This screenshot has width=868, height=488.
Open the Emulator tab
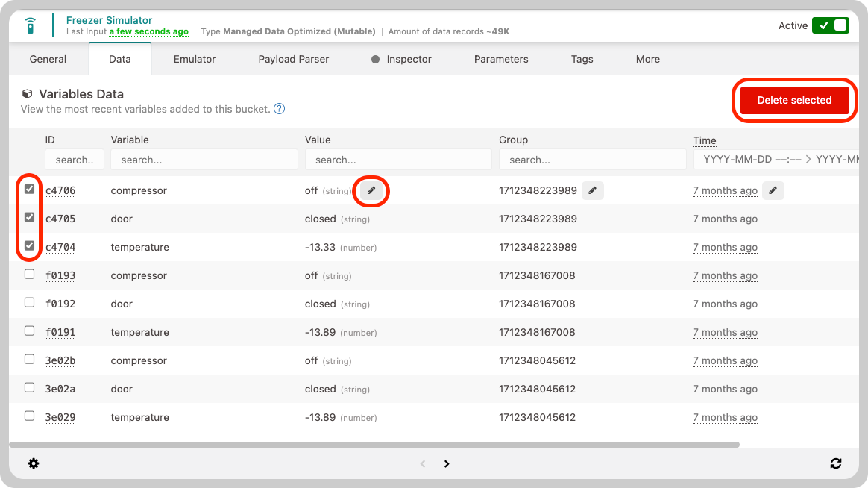click(195, 59)
